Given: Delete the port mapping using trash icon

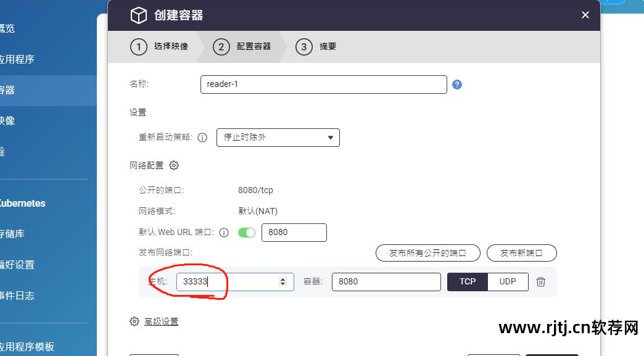Looking at the screenshot, I should 540,281.
